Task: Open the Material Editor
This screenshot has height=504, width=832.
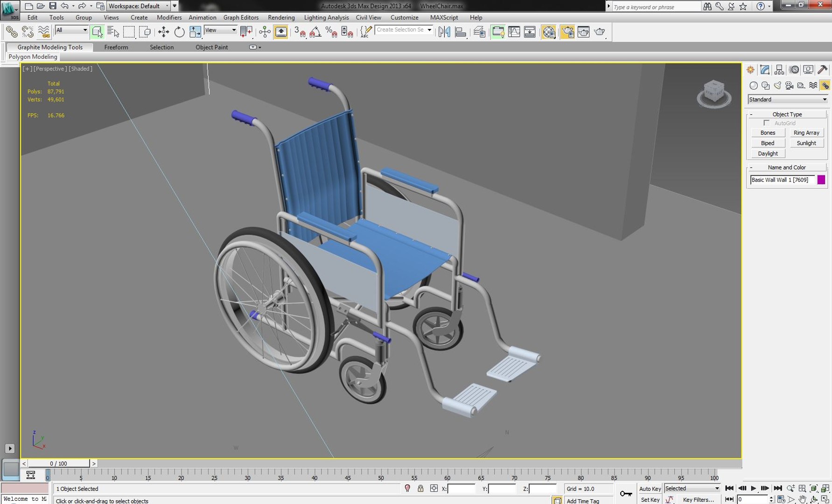Action: (x=549, y=32)
